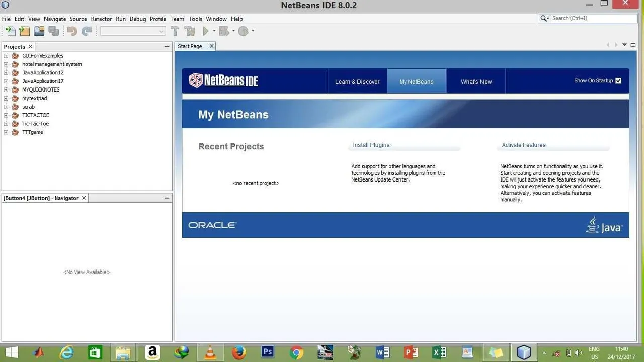Maximize the editor window via top-right icon
This screenshot has height=362, width=644.
tap(633, 45)
